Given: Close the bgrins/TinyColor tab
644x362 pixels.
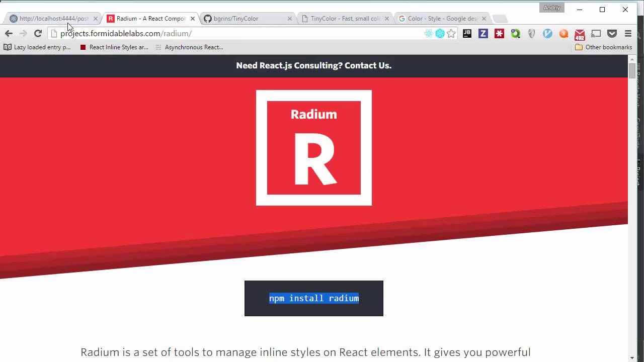Looking at the screenshot, I should tap(290, 19).
